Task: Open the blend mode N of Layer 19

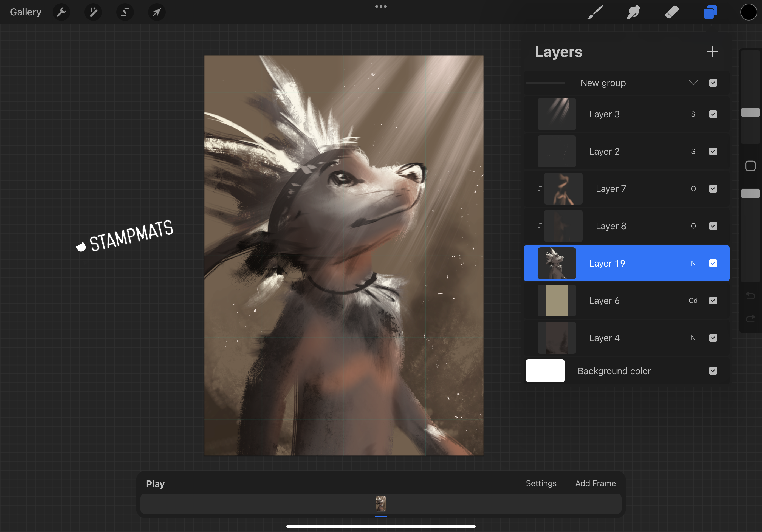Action: pyautogui.click(x=693, y=264)
